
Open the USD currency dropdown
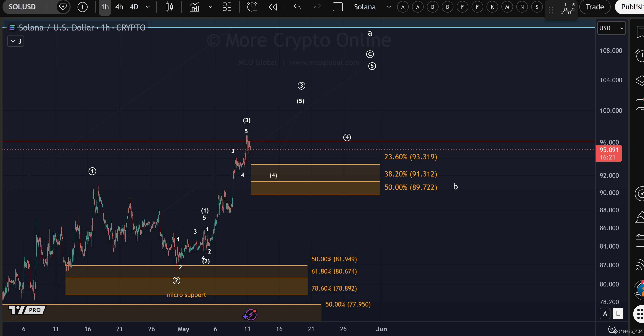611,28
